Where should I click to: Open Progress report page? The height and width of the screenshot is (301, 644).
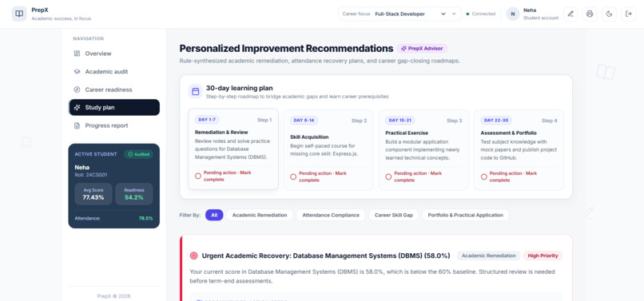[113, 125]
